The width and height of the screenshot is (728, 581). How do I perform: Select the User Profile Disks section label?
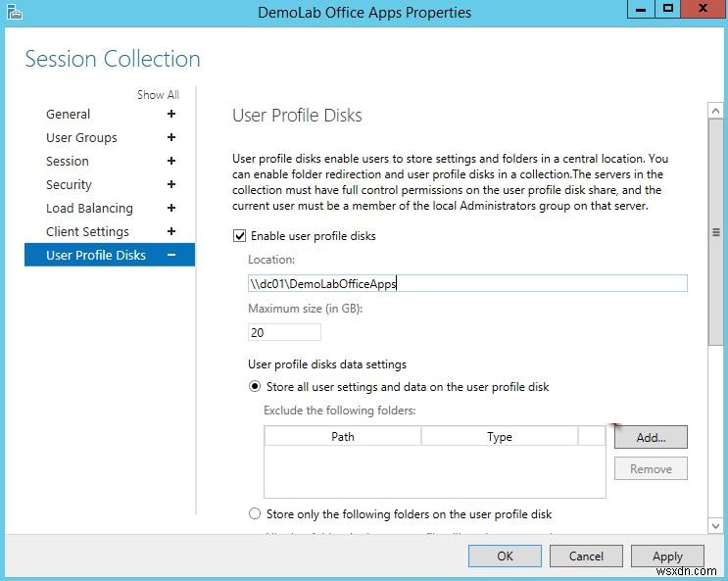click(96, 255)
